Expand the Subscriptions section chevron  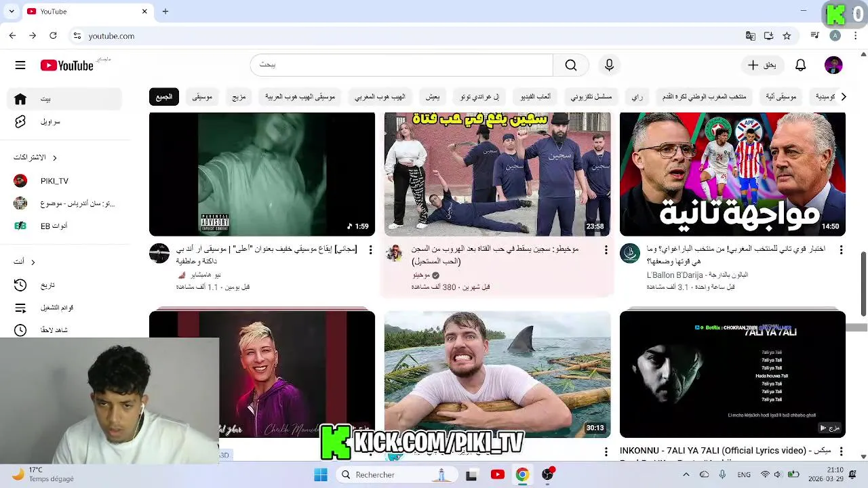(x=54, y=158)
